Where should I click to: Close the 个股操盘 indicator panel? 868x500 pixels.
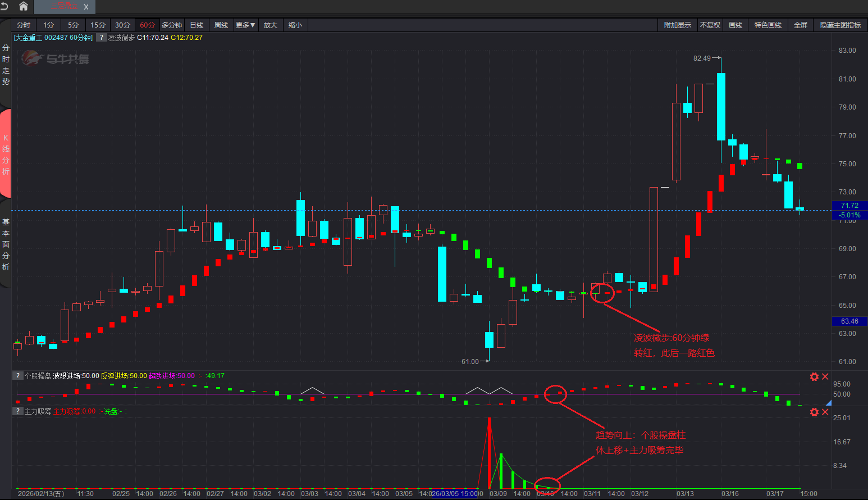tap(825, 376)
